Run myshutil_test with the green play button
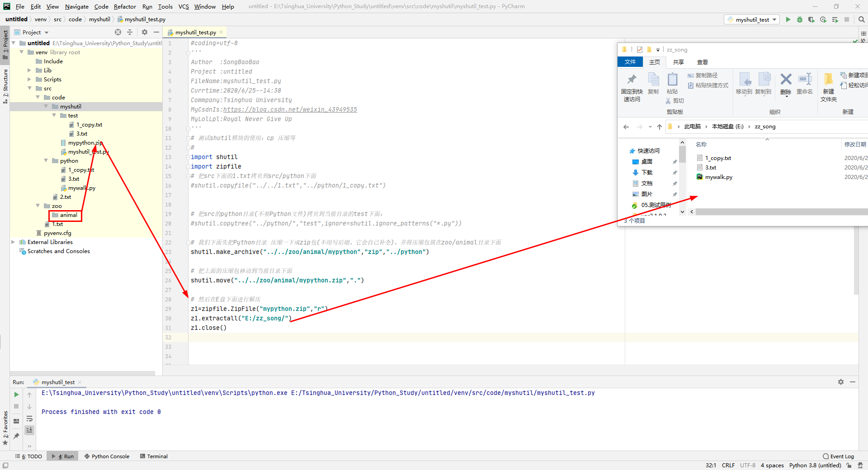 [x=788, y=19]
